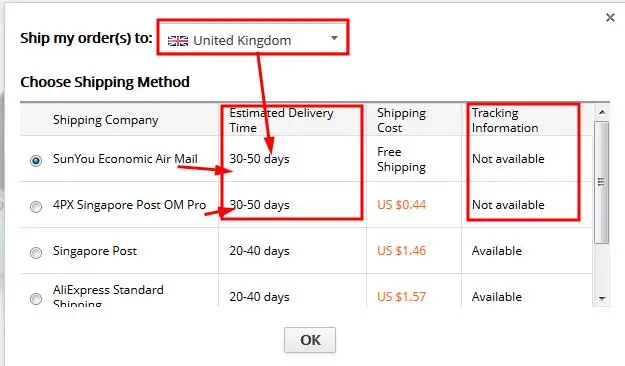Screen dimensions: 625x366
Task: Click the US $1.46 price
Action: coord(401,251)
